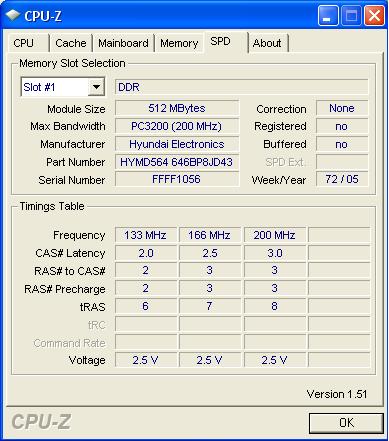
Task: Minimize the CPU-Z window
Action: tap(328, 16)
